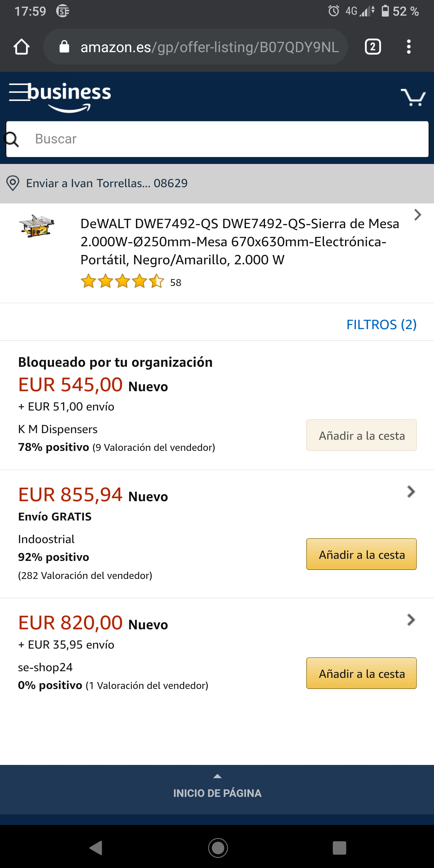Tap the search magnifier icon
Screen dimensions: 434x868
pyautogui.click(x=12, y=139)
